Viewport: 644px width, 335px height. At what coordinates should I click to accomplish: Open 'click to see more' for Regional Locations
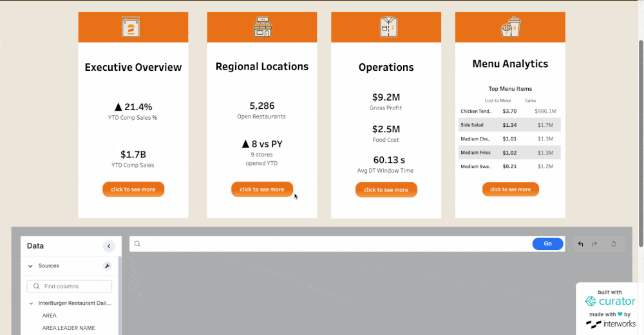pos(262,189)
